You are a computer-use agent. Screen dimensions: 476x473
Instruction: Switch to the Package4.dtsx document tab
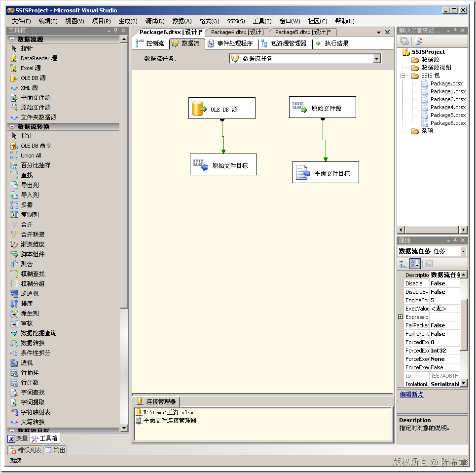click(237, 32)
